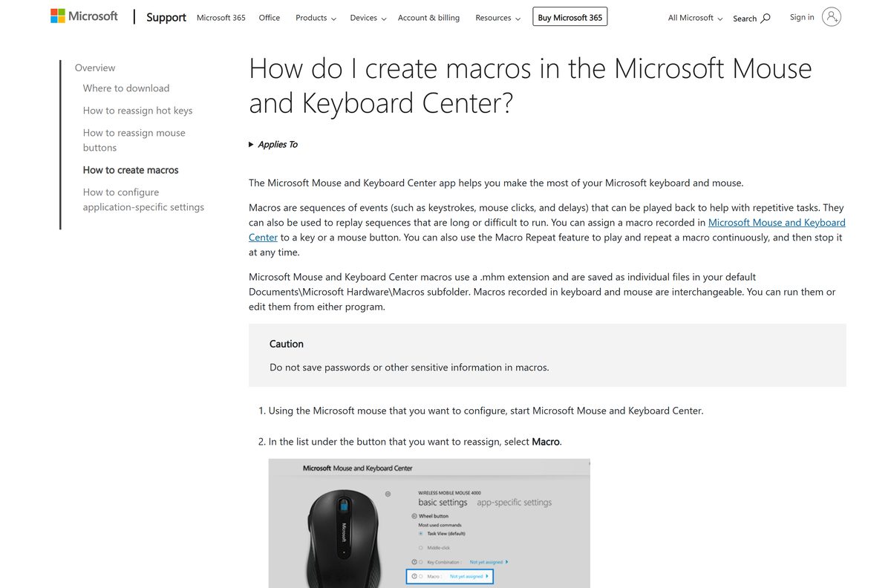Select How to create macros sidebar item
The width and height of the screenshot is (891, 588).
pyautogui.click(x=131, y=170)
